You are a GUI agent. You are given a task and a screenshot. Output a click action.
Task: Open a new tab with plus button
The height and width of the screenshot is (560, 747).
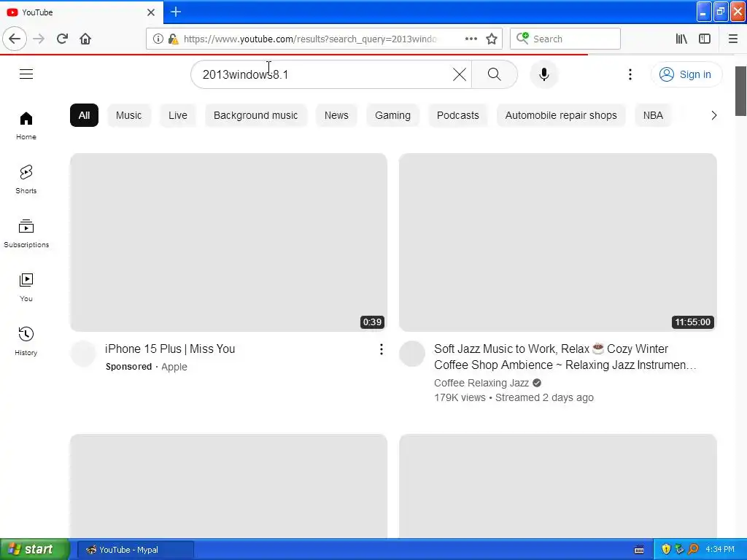(x=176, y=12)
